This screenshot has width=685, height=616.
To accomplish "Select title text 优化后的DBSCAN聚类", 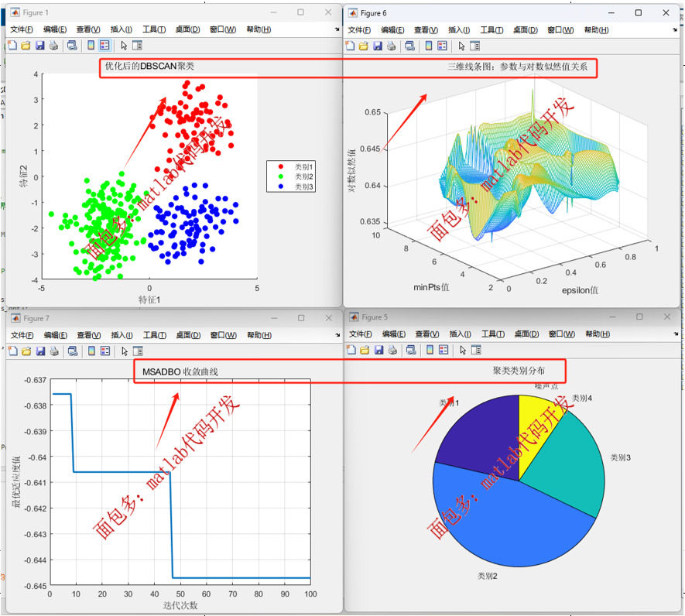I will click(149, 66).
